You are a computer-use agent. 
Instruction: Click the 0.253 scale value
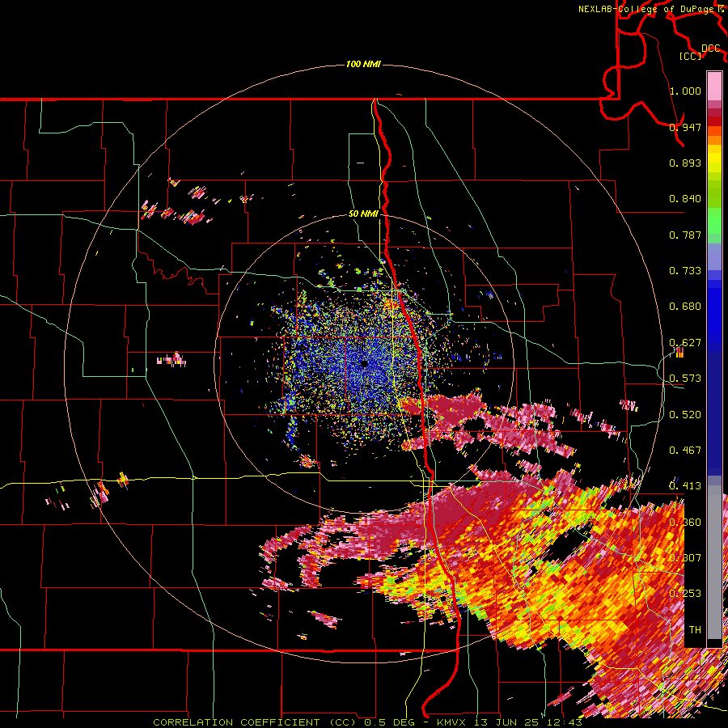click(x=685, y=594)
